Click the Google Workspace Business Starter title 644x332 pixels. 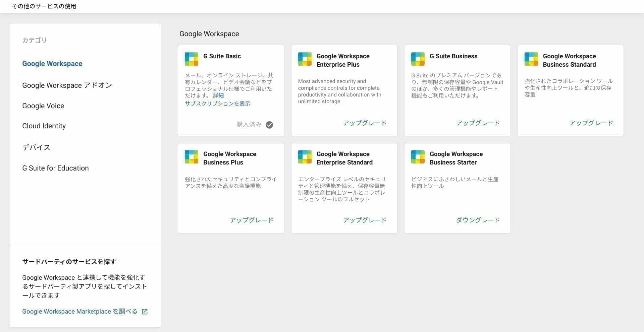tap(456, 158)
